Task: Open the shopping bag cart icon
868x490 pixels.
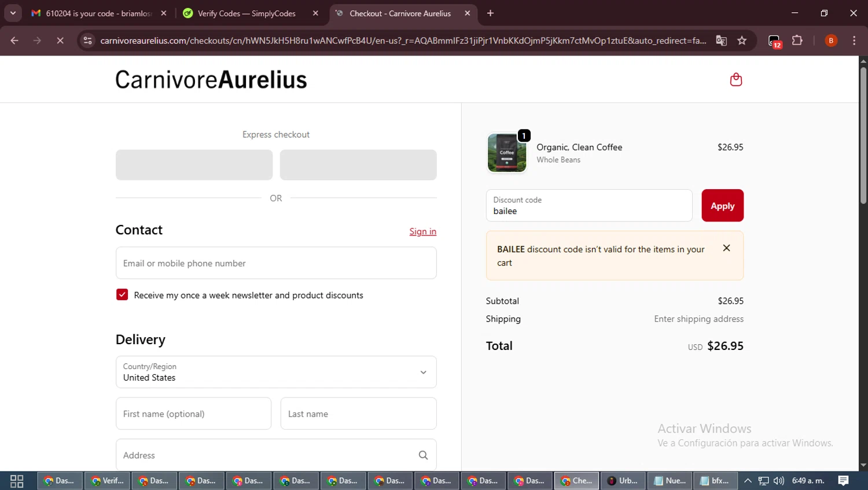Action: tap(735, 79)
